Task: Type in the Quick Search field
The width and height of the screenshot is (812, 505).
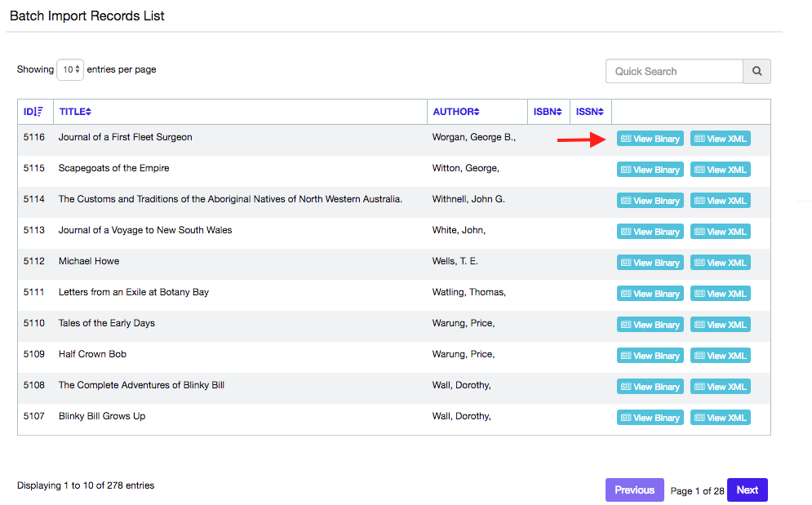Action: pos(674,72)
